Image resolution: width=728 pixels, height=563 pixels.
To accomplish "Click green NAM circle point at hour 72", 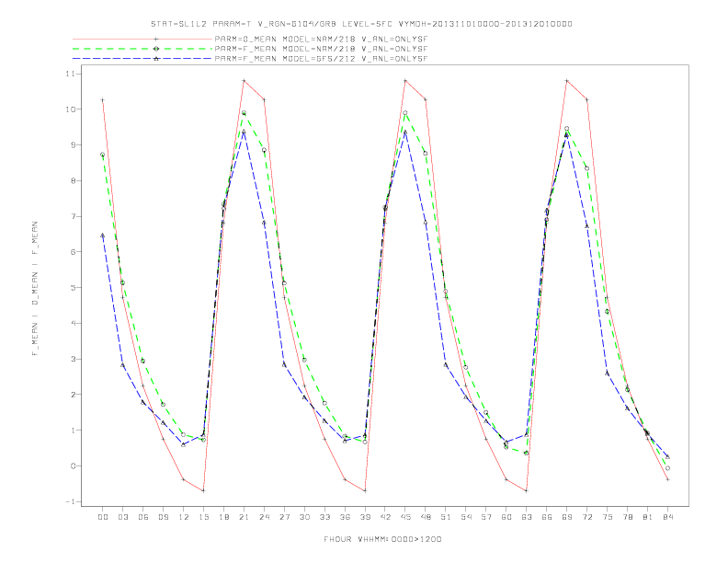I will click(586, 168).
